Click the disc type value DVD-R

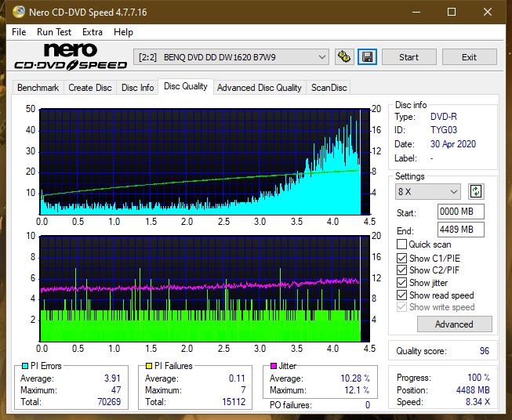pyautogui.click(x=444, y=117)
